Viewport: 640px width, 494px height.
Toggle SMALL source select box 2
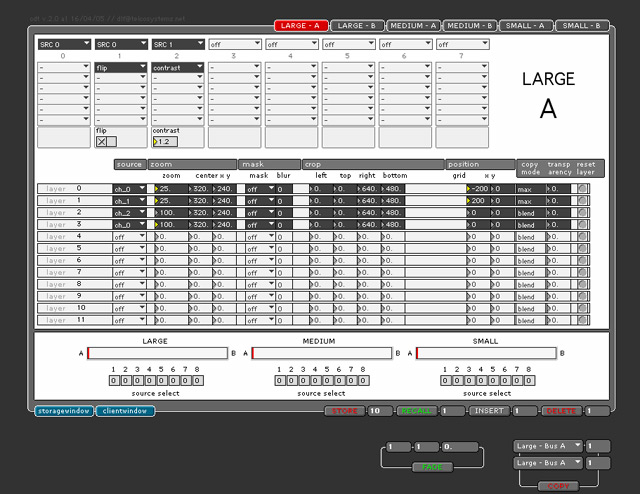[x=457, y=381]
